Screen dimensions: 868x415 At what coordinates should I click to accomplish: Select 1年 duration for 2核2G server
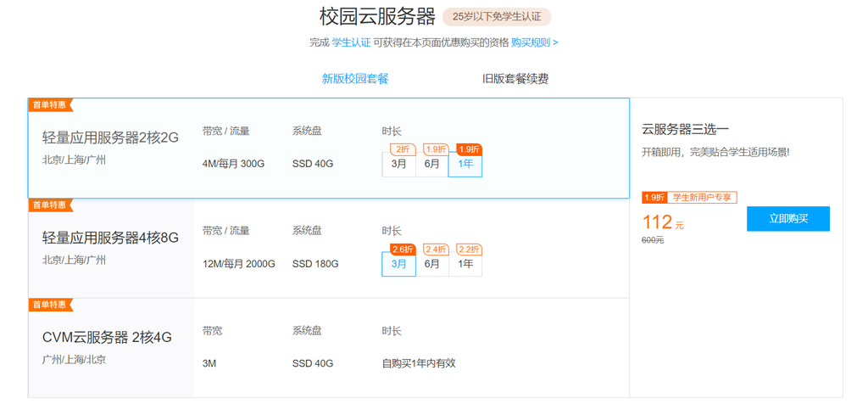click(x=465, y=164)
